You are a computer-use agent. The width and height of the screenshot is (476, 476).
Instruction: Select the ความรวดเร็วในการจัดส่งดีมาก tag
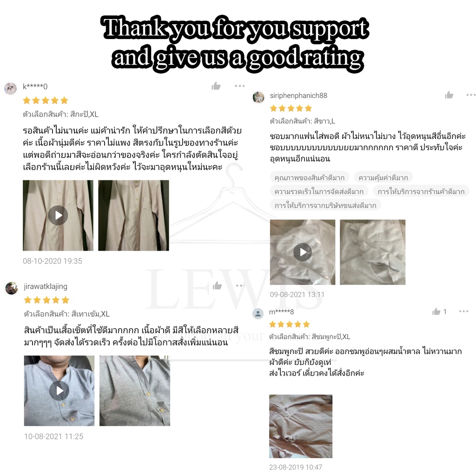(x=319, y=191)
